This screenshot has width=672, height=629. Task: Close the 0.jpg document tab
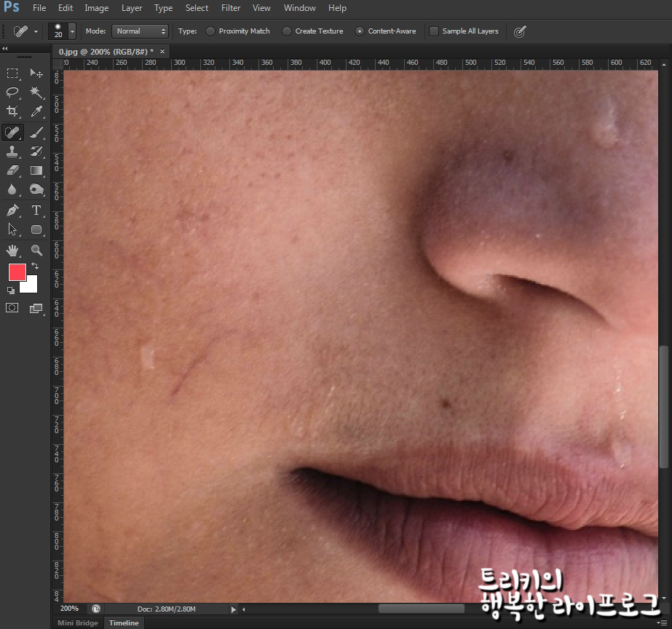point(162,51)
